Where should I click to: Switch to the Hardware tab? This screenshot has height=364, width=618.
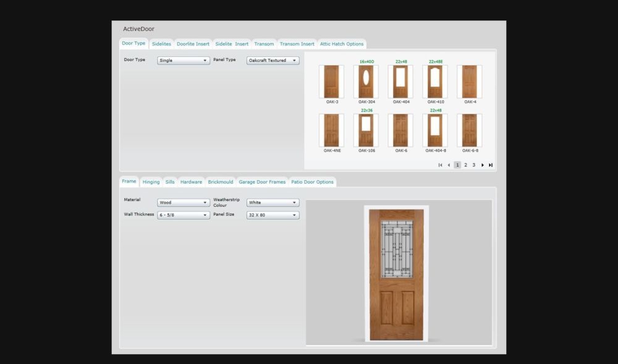[x=191, y=182]
